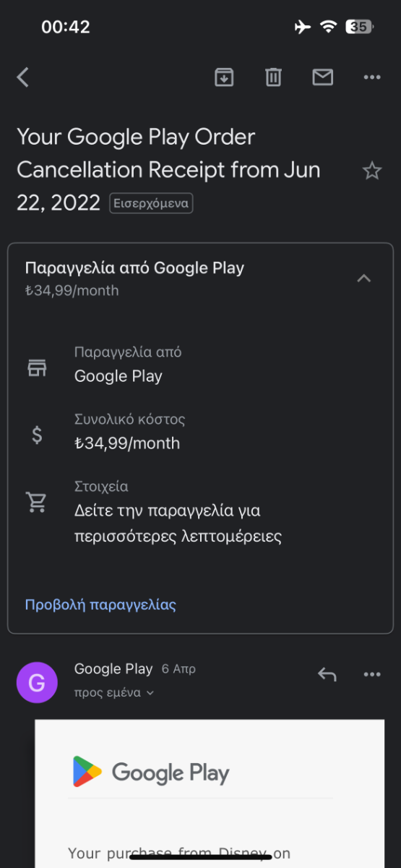Screen dimensions: 401x868
Task: Open the sender message three-dot options
Action: tap(372, 675)
